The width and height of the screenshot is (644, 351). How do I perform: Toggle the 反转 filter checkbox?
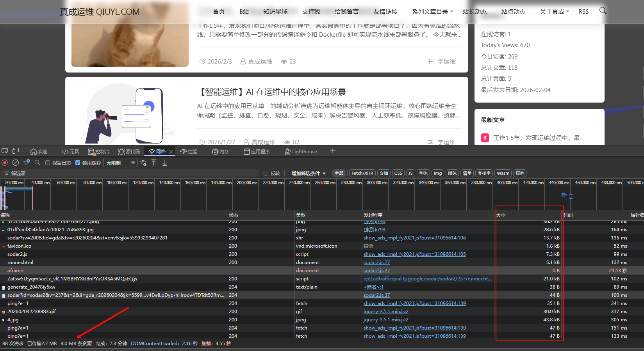coord(266,173)
